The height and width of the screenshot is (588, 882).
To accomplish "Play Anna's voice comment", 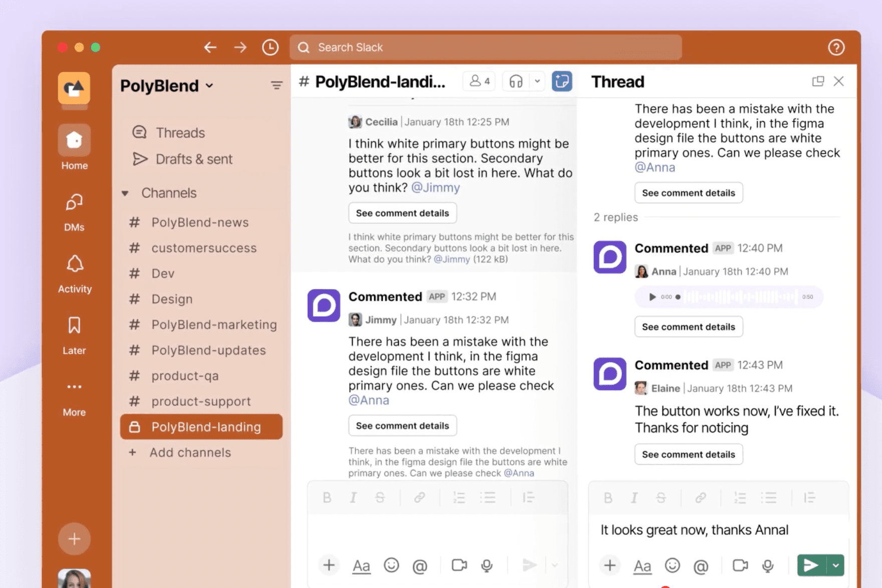I will click(652, 297).
